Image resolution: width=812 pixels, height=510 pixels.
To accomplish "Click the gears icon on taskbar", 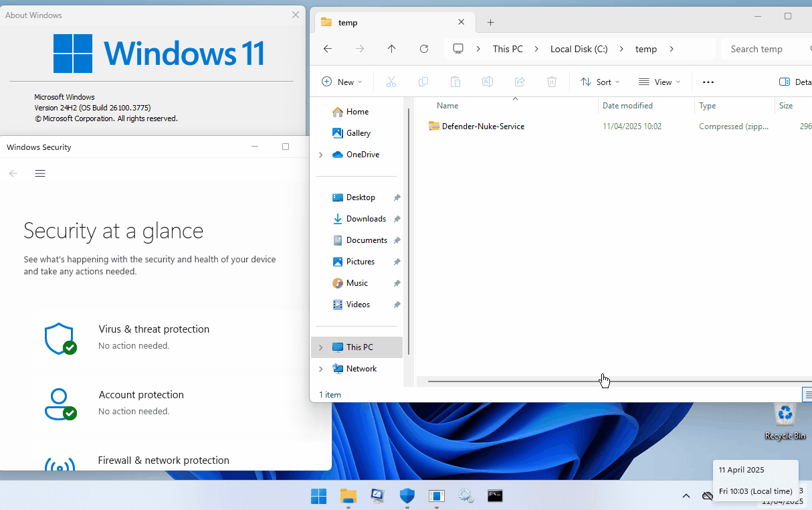I will point(466,496).
